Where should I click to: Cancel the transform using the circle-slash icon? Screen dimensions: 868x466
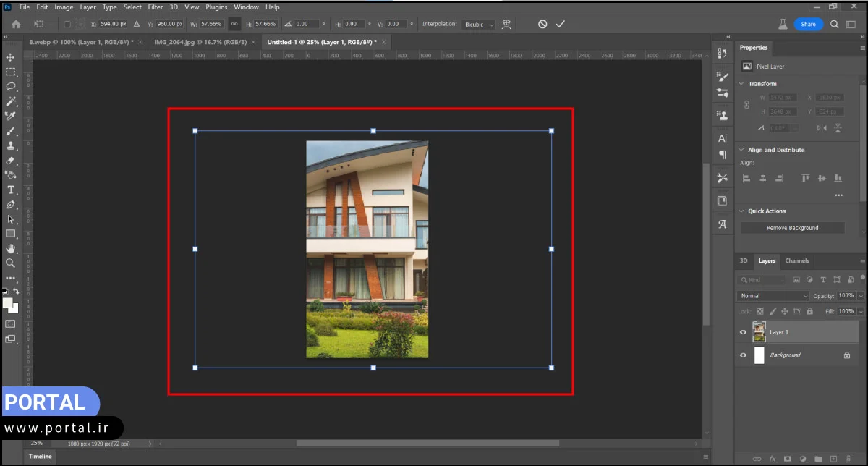click(542, 24)
